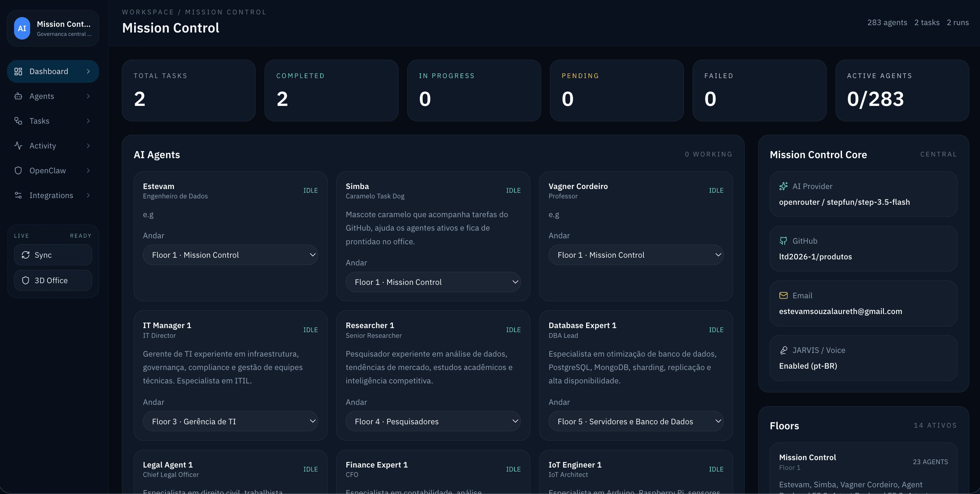Open the Activity section
The image size is (980, 494).
(x=53, y=145)
